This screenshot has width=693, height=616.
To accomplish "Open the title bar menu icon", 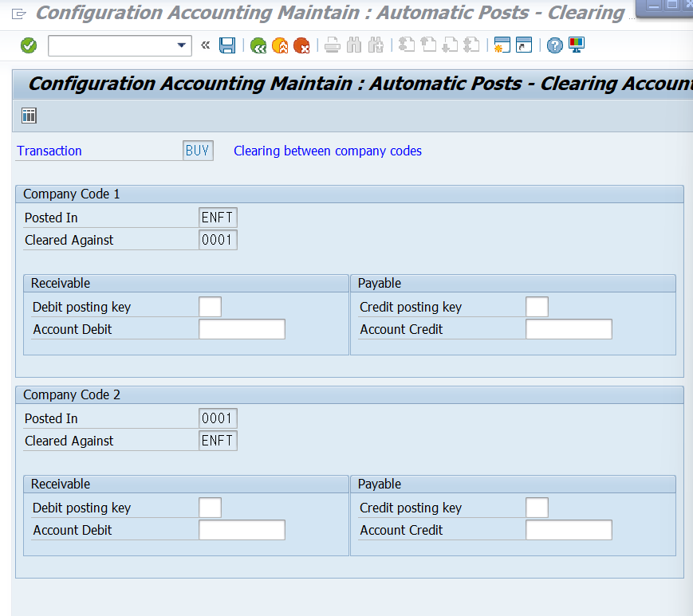I will (18, 14).
